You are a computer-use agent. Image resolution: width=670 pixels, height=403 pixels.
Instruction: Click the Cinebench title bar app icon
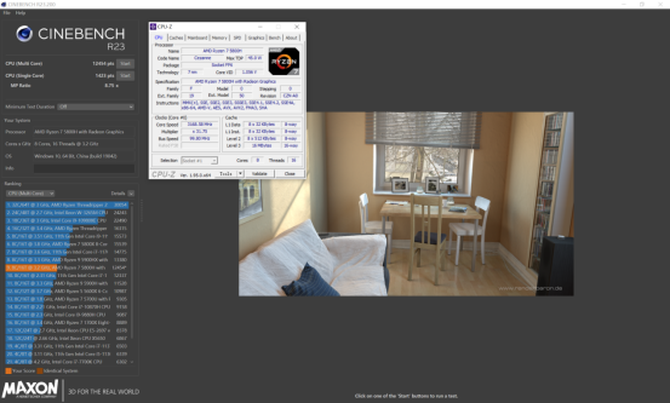[x=3, y=4]
